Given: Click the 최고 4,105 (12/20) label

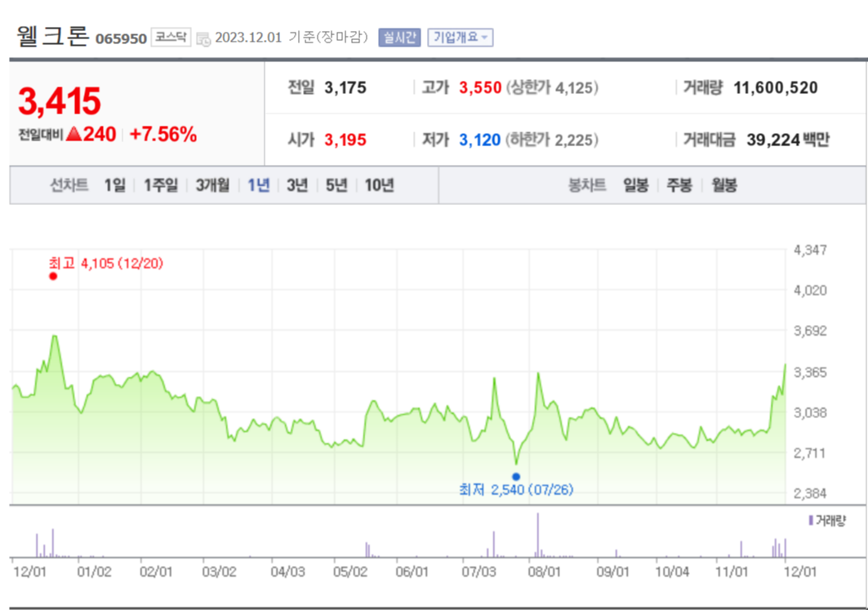Looking at the screenshot, I should coord(105,263).
